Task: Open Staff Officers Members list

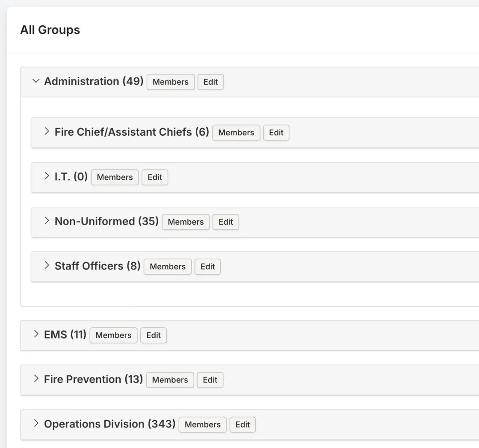Action: [168, 267]
